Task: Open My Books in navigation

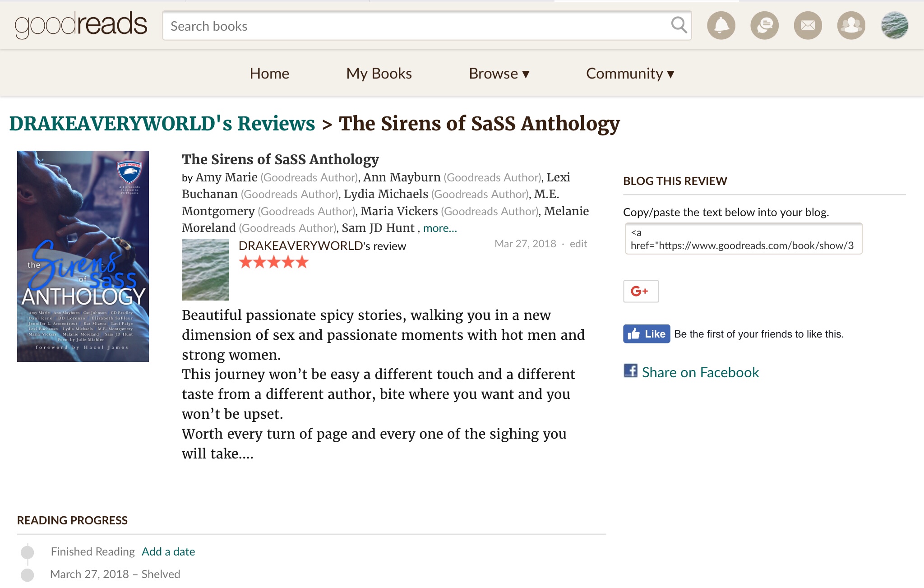Action: click(x=379, y=74)
